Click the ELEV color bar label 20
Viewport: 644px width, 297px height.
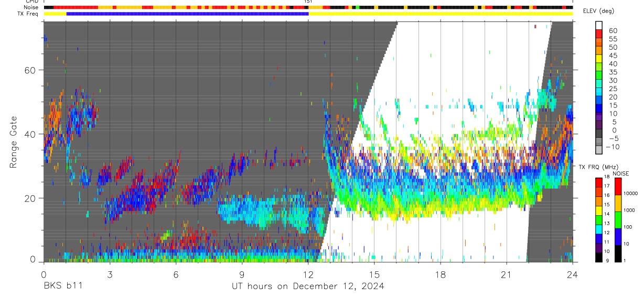click(613, 97)
